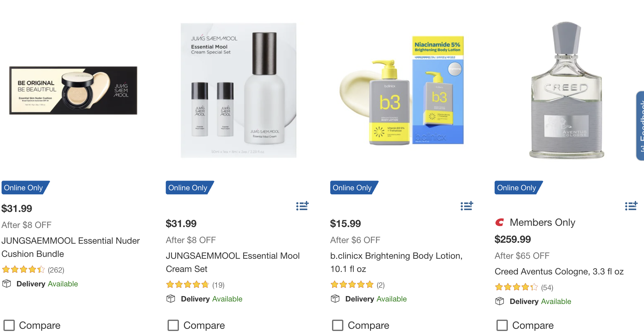Image resolution: width=644 pixels, height=336 pixels.
Task: Check Compare for b.clinicx Brightening Body Lotion
Action: point(338,325)
